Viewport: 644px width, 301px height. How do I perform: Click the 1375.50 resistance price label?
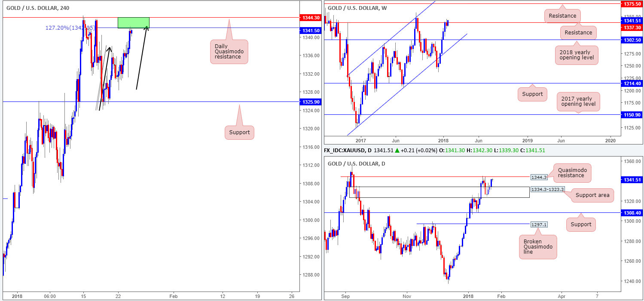click(x=632, y=3)
